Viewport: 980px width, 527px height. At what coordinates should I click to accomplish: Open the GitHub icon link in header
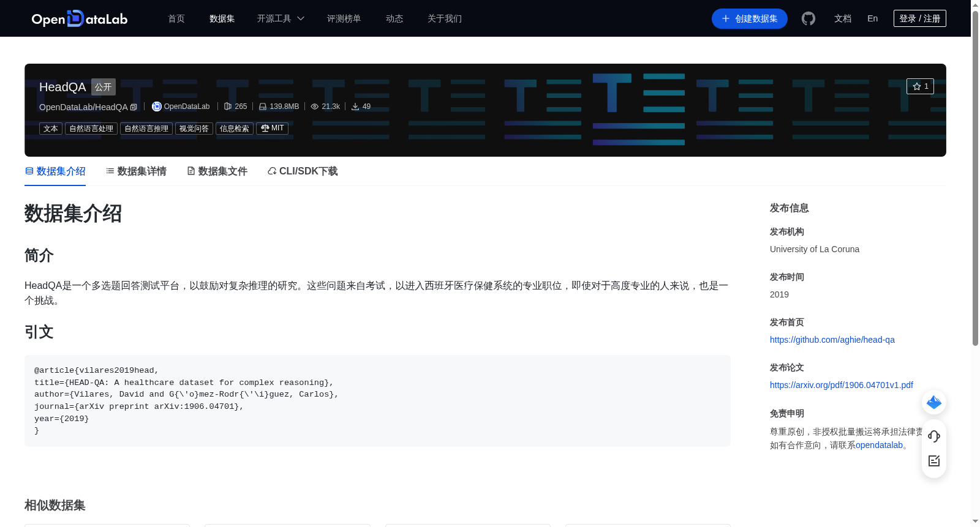point(809,18)
